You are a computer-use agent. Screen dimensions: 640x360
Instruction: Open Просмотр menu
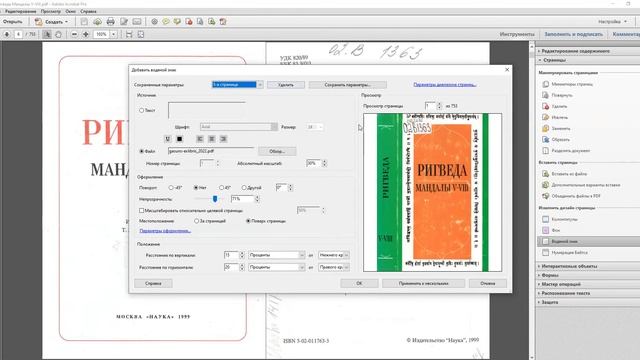click(51, 11)
